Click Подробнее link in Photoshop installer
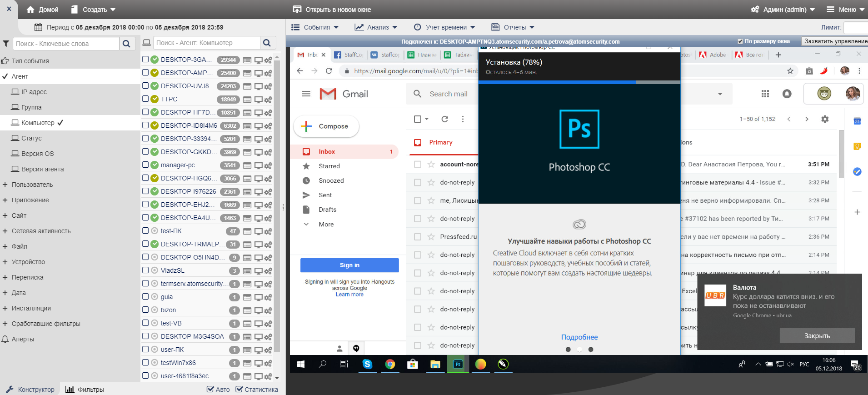This screenshot has height=395, width=868. click(579, 337)
